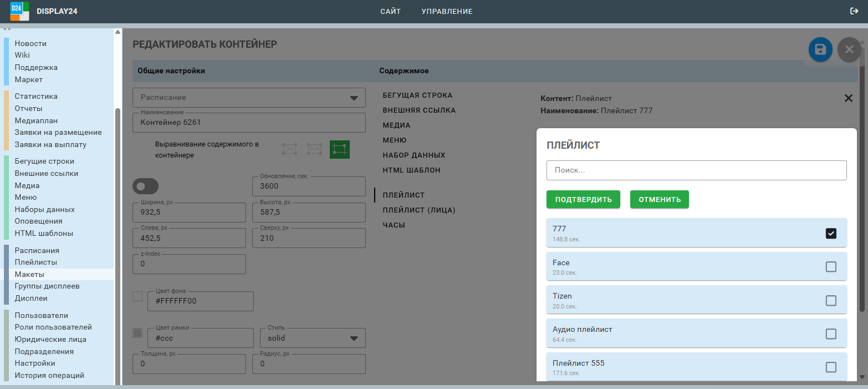Image resolution: width=868 pixels, height=389 pixels.
Task: Open the УПРАВЛЕНИЕ menu in the header
Action: pos(447,11)
